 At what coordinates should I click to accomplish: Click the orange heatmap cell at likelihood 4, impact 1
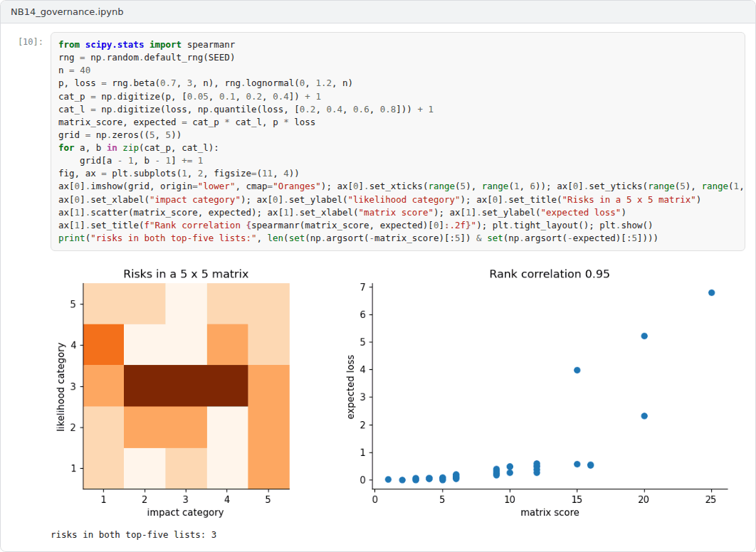pos(104,344)
